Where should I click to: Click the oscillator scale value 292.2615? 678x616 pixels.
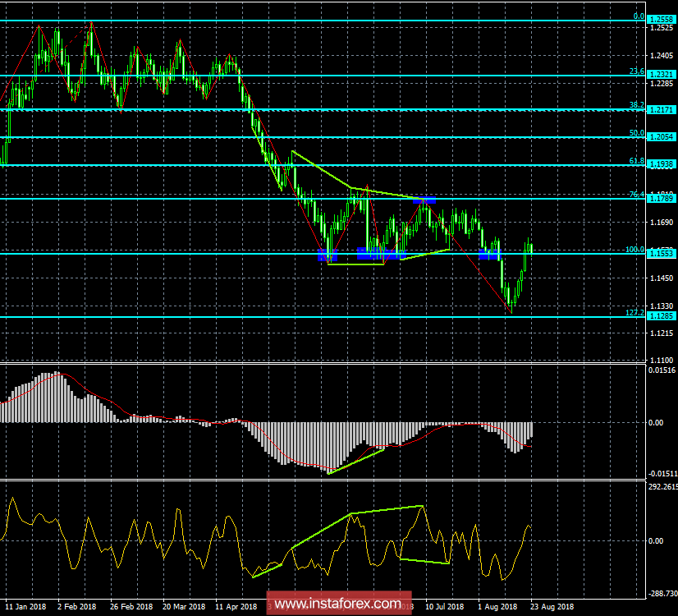(663, 487)
